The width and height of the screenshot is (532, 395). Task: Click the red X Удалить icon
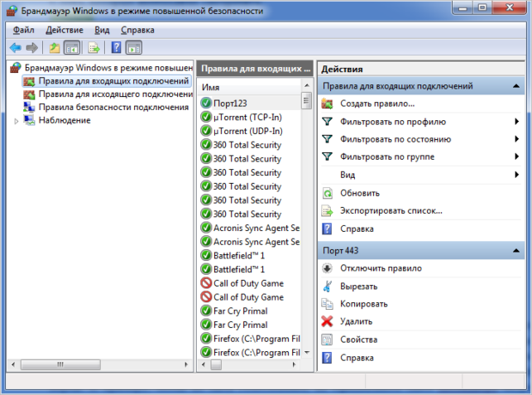pyautogui.click(x=327, y=321)
